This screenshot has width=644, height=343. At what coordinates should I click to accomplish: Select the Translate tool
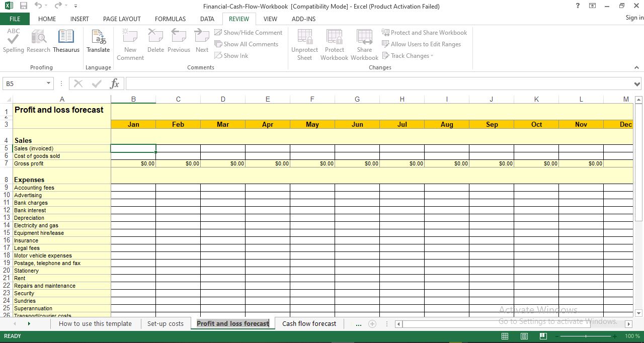98,43
